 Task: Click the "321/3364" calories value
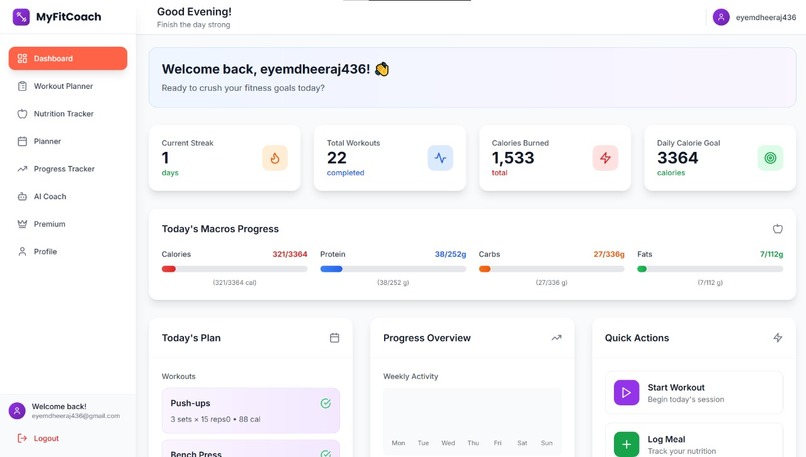pyautogui.click(x=290, y=254)
